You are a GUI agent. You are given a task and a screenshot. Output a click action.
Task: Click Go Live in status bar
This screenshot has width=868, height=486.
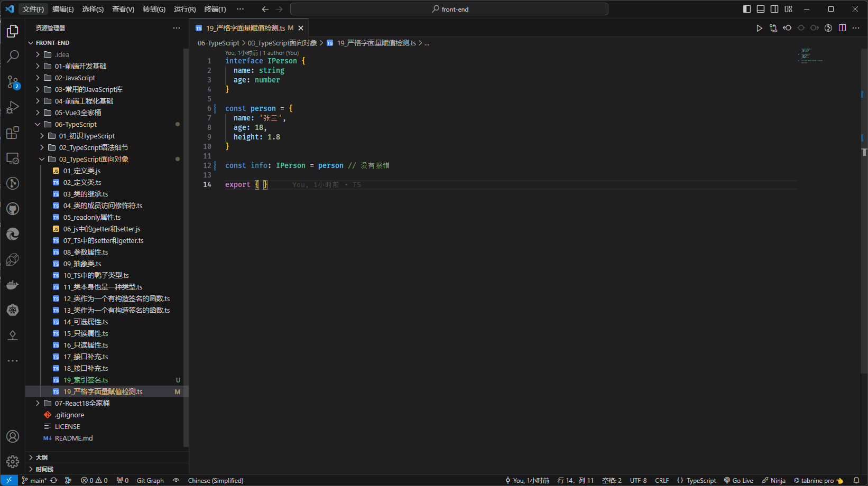point(739,480)
